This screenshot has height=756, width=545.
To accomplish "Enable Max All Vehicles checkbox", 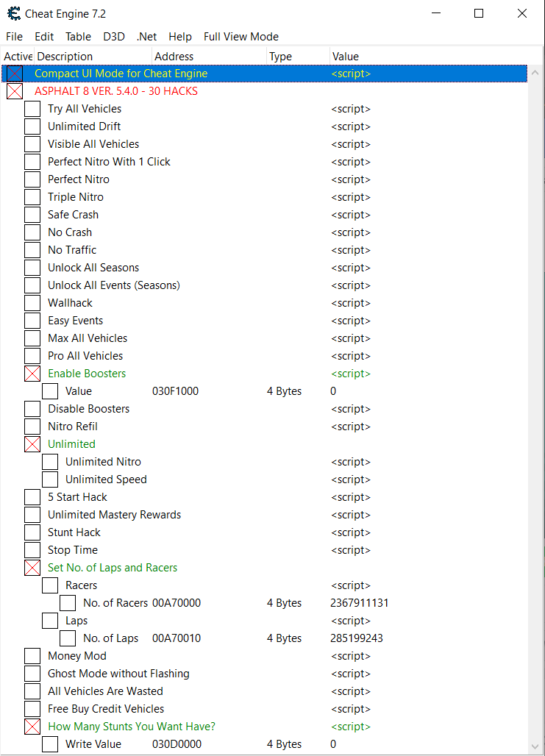I will coord(32,338).
